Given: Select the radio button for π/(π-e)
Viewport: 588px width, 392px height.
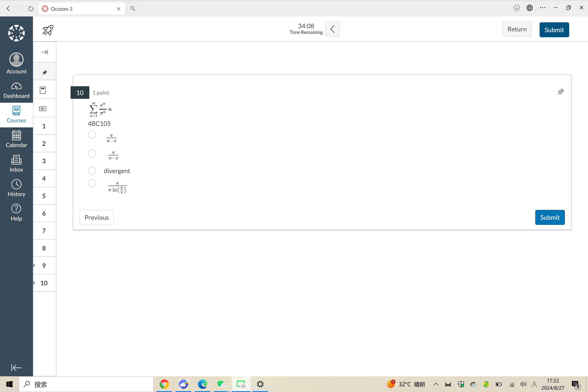Looking at the screenshot, I should point(92,153).
